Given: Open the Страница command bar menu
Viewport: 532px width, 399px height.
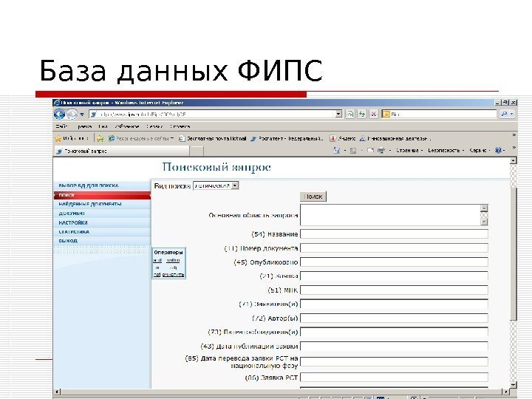Looking at the screenshot, I should 409,150.
